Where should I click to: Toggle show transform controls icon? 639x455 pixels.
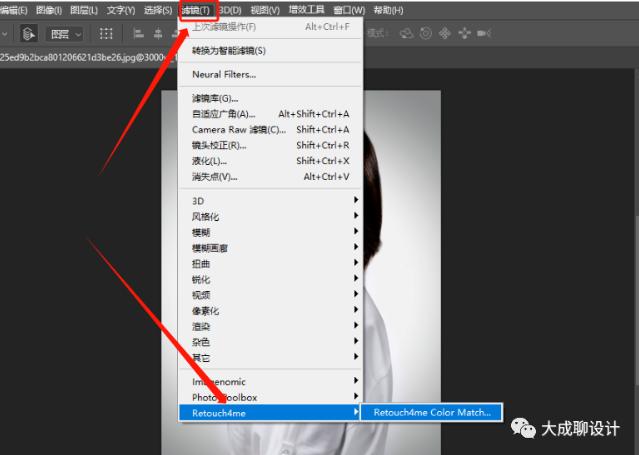click(106, 33)
